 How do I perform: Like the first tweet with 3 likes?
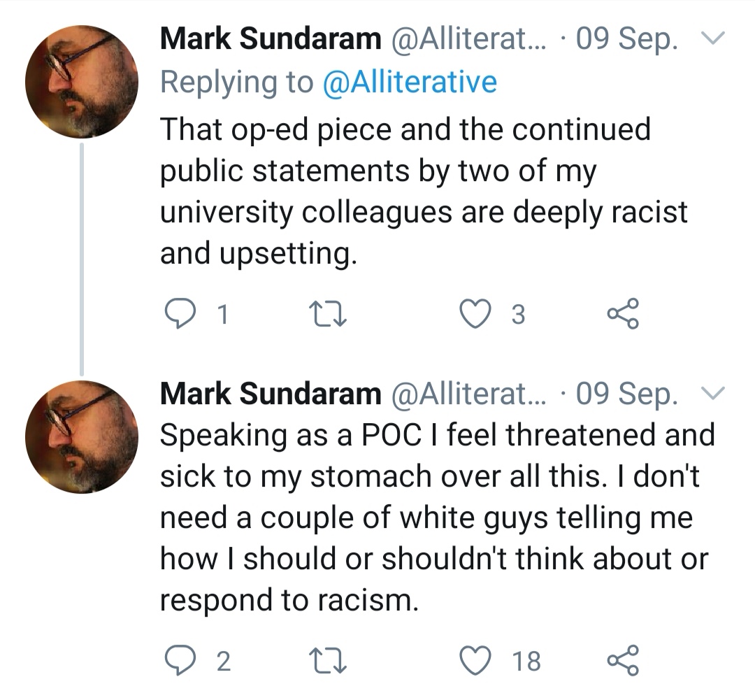click(479, 314)
